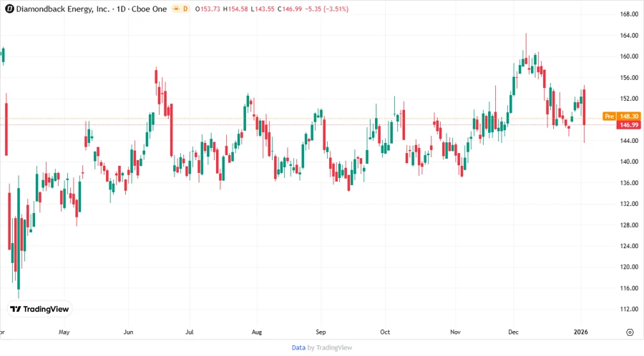
Task: Click the change value −5.35 (−3.51%)
Action: tap(326, 9)
